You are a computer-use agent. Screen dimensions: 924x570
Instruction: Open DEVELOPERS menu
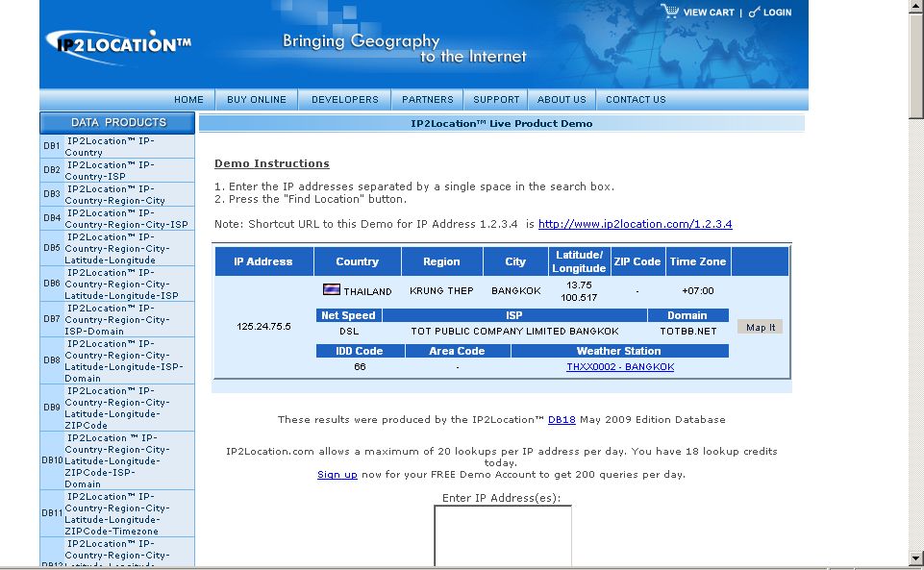[x=345, y=100]
